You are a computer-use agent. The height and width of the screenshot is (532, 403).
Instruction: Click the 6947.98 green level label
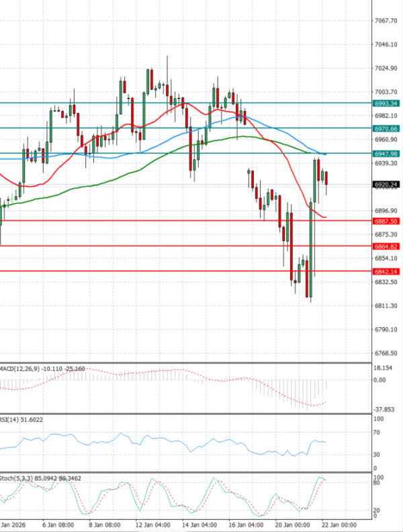click(x=386, y=154)
